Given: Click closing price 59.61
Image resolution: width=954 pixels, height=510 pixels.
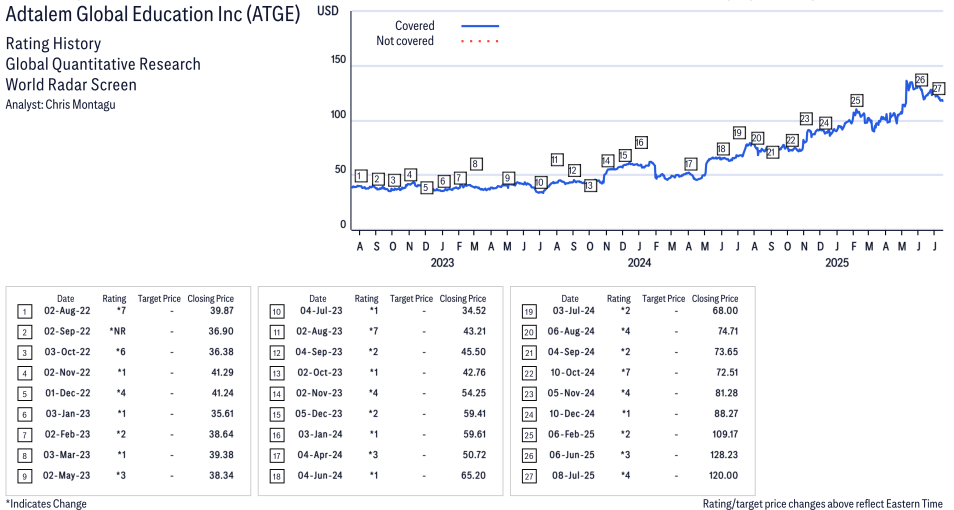Looking at the screenshot, I should [x=474, y=435].
